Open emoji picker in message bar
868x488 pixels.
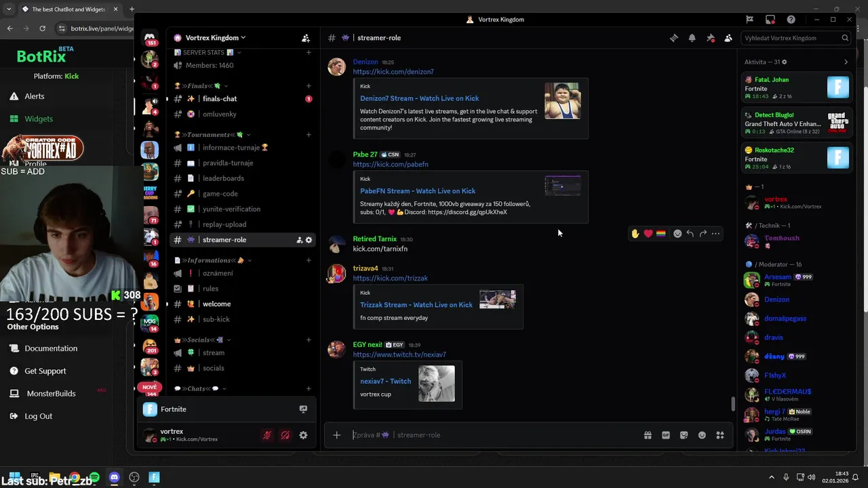click(x=702, y=435)
